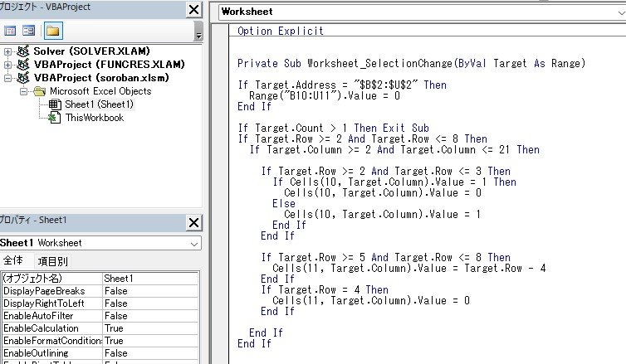
Task: Collapse the Microsoft Excel Objects folder
Action: click(x=23, y=91)
